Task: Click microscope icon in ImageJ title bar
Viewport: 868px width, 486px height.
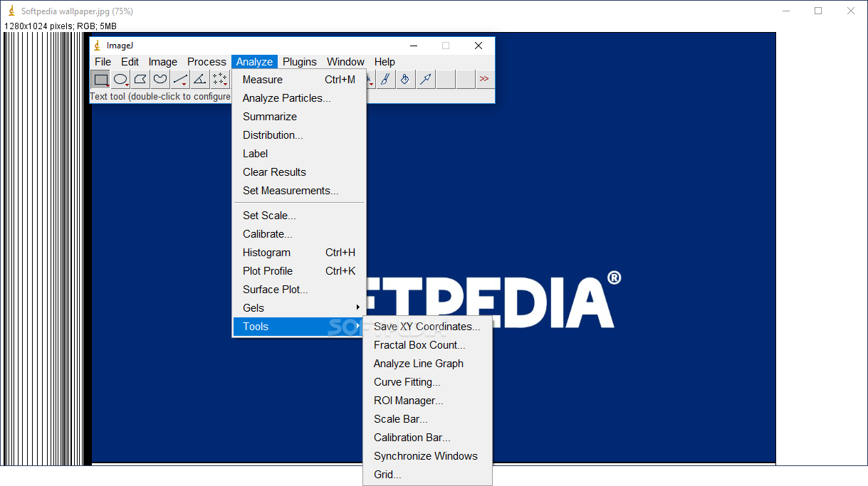Action: [x=98, y=46]
